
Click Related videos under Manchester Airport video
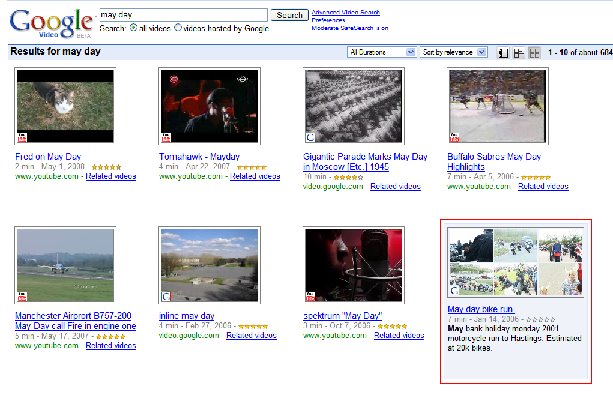[x=111, y=346]
